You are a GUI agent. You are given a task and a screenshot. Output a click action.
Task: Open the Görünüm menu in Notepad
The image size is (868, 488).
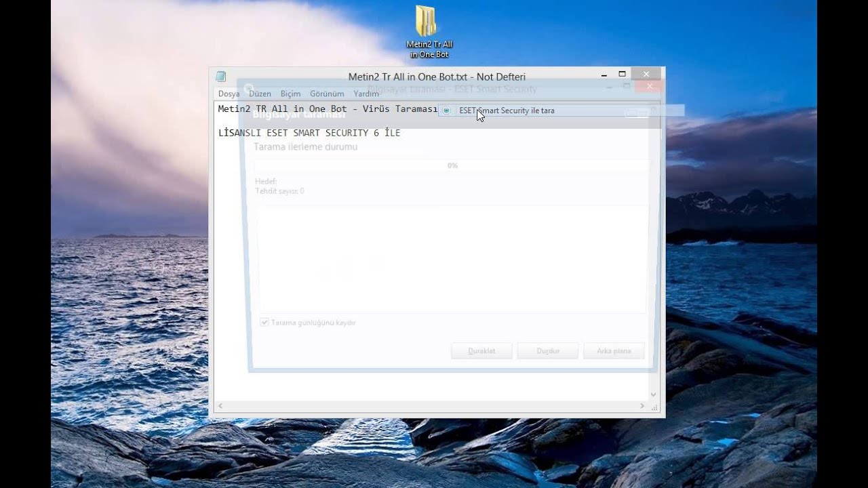click(327, 94)
